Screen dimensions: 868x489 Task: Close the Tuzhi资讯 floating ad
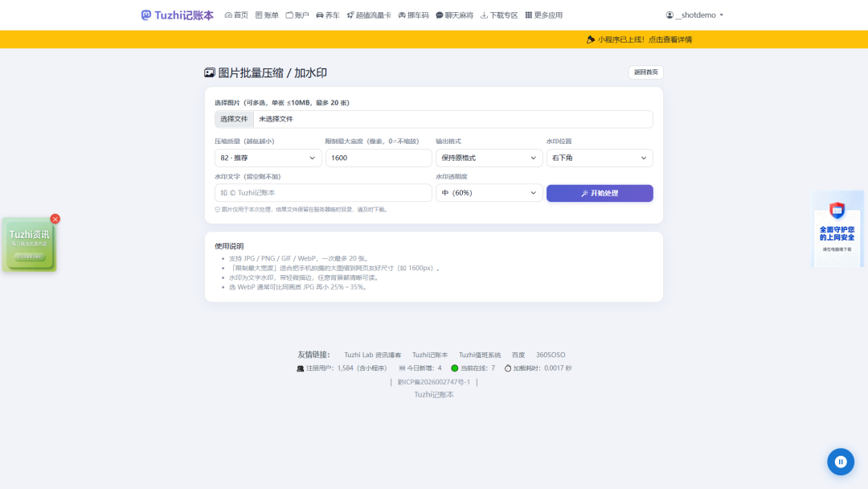(55, 219)
